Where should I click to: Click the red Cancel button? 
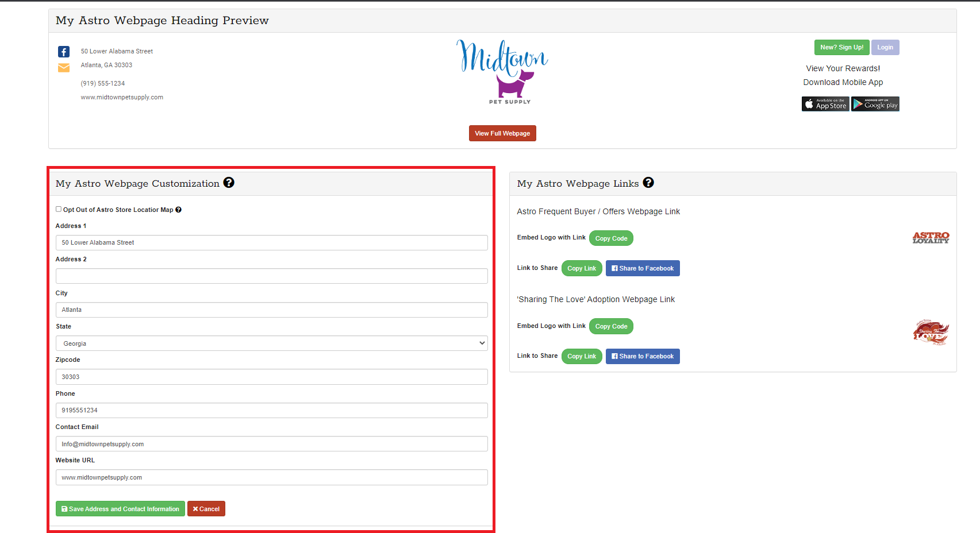point(206,509)
